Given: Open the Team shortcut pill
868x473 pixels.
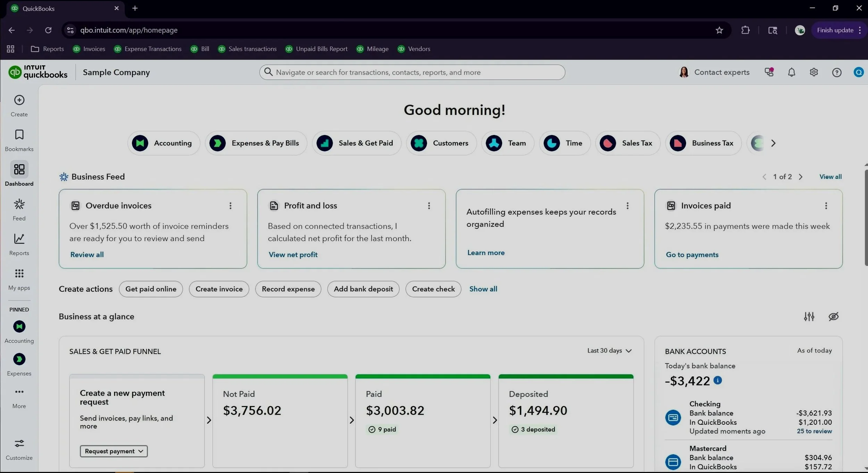Looking at the screenshot, I should [507, 143].
